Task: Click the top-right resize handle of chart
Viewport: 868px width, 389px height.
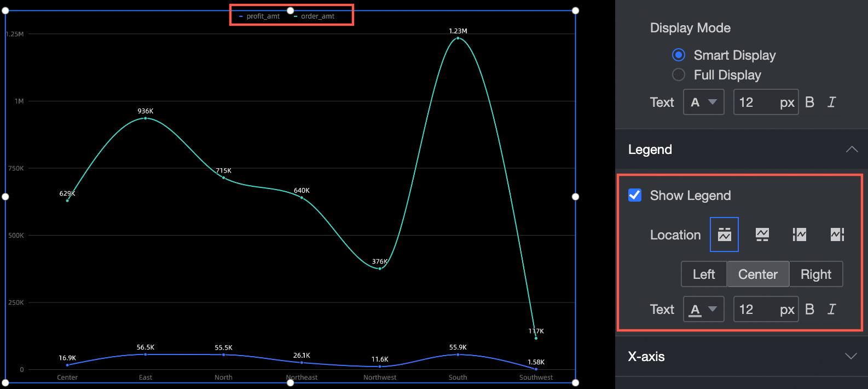Action: pos(575,10)
